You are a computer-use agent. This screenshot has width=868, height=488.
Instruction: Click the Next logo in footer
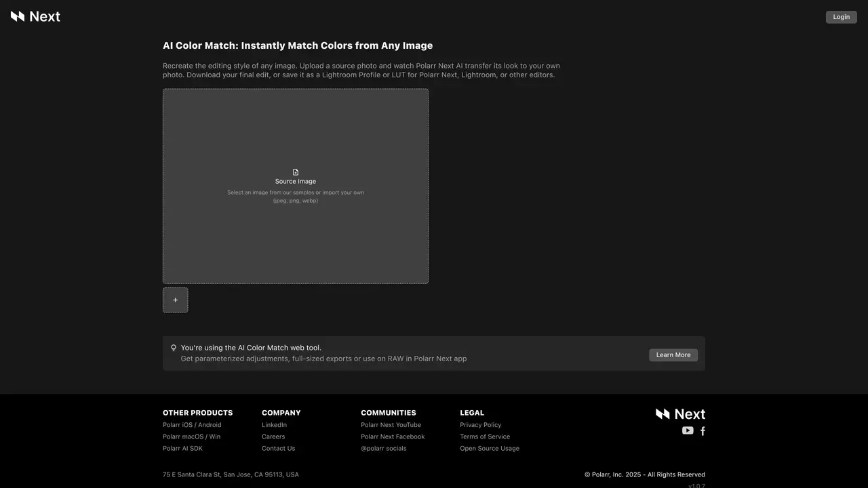(x=680, y=414)
